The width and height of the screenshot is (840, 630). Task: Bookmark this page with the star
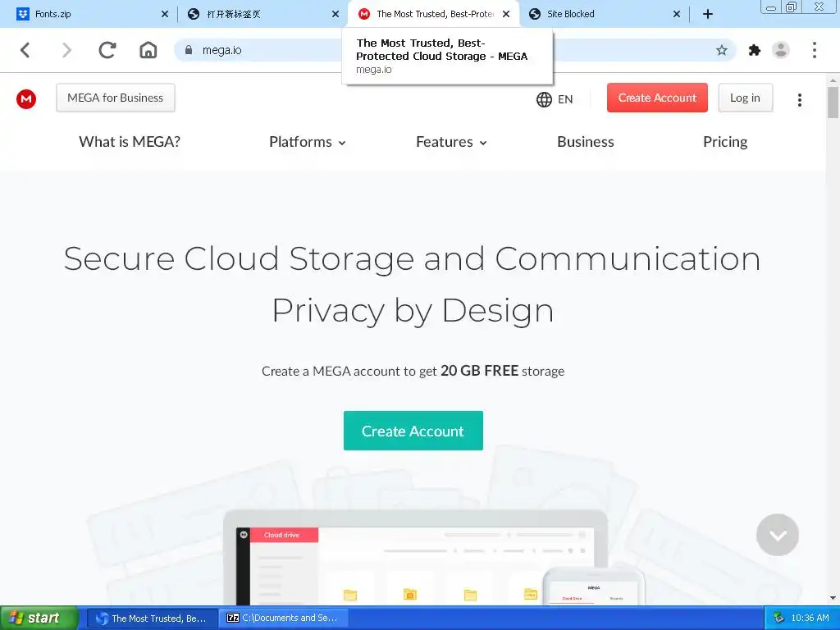tap(722, 50)
